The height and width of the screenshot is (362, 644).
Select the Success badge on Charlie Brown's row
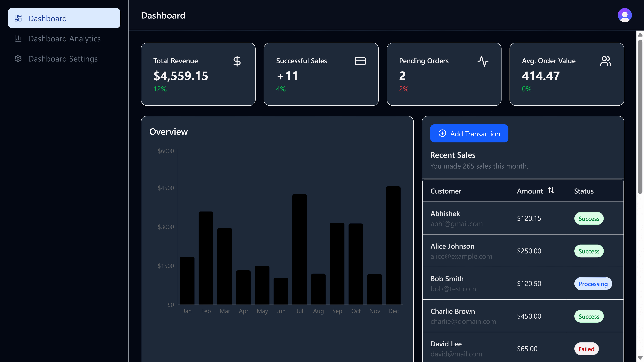click(589, 316)
